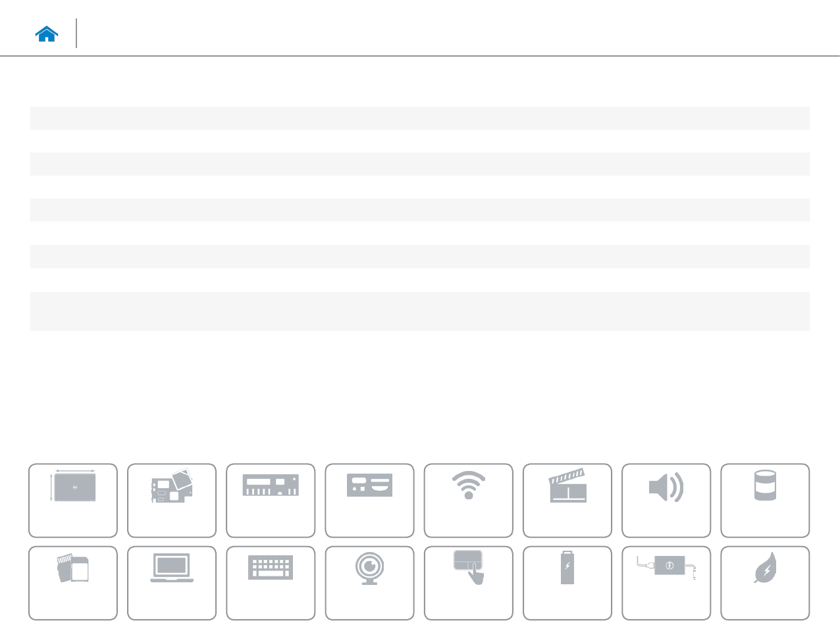Open the laptop display tile
The width and height of the screenshot is (840, 635).
pos(172,583)
